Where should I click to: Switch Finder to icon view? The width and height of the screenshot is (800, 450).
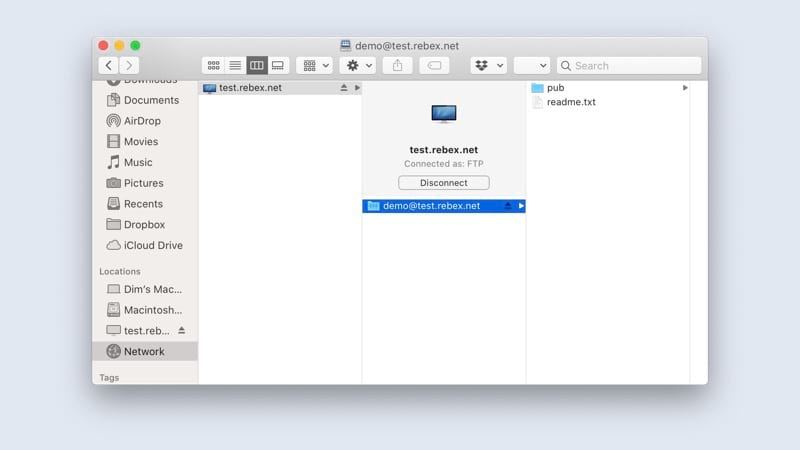tap(213, 65)
